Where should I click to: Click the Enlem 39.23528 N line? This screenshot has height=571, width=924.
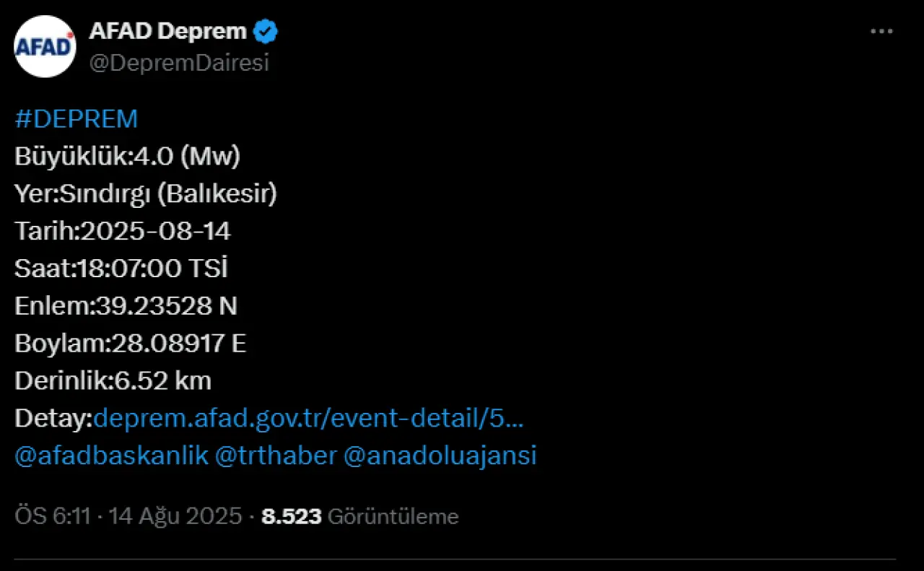click(x=126, y=307)
